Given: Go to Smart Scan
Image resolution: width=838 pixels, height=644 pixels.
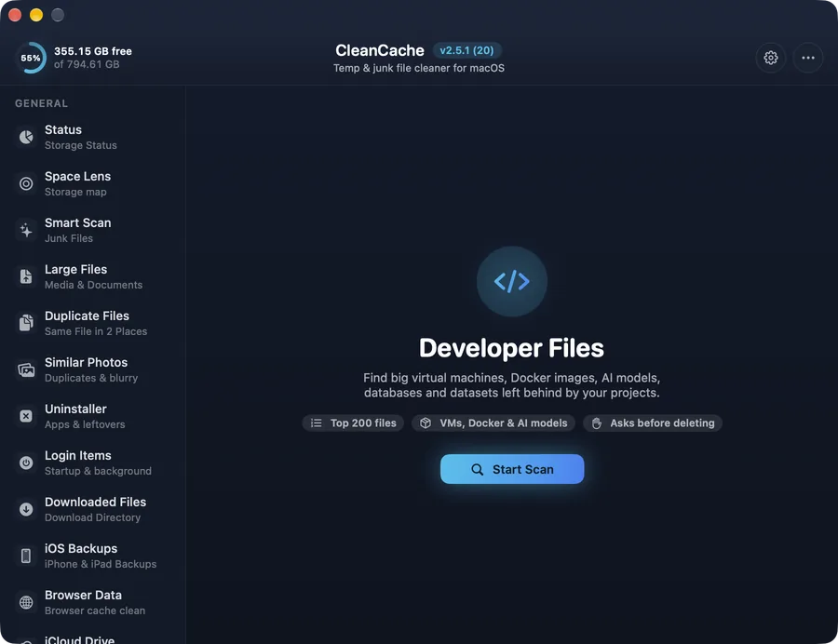Looking at the screenshot, I should click(92, 230).
